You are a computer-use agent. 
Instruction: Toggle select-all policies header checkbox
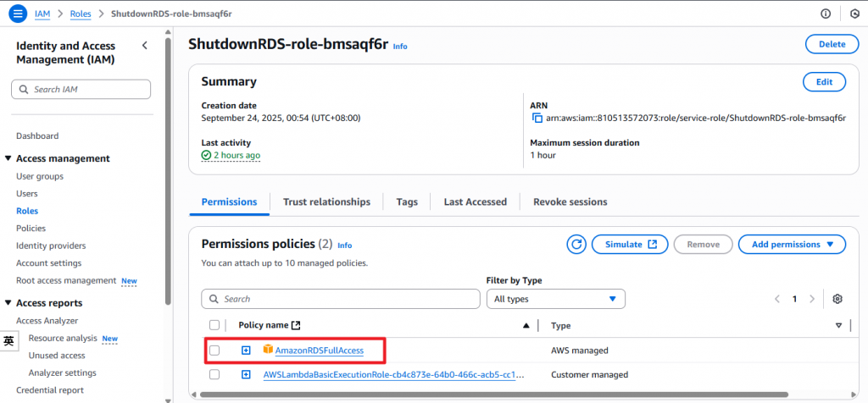(x=214, y=325)
